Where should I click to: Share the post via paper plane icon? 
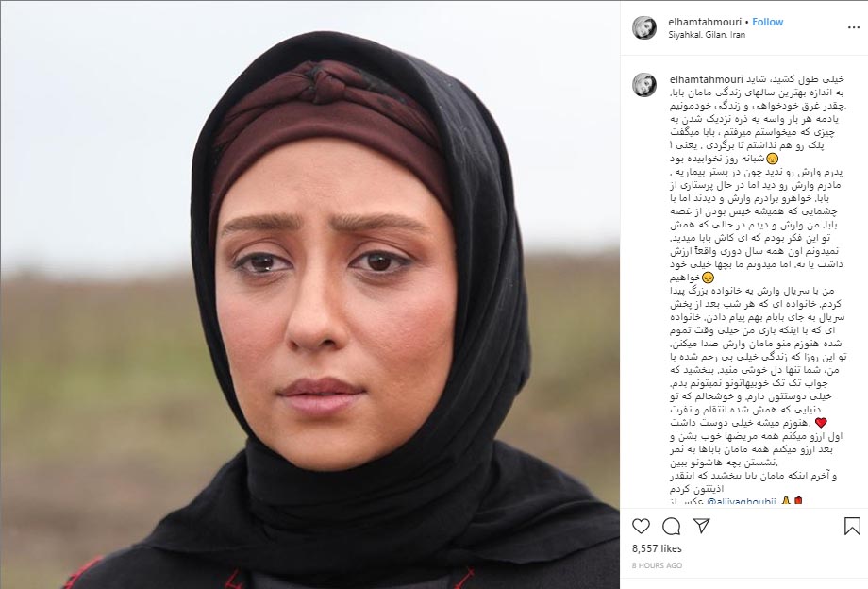701,526
